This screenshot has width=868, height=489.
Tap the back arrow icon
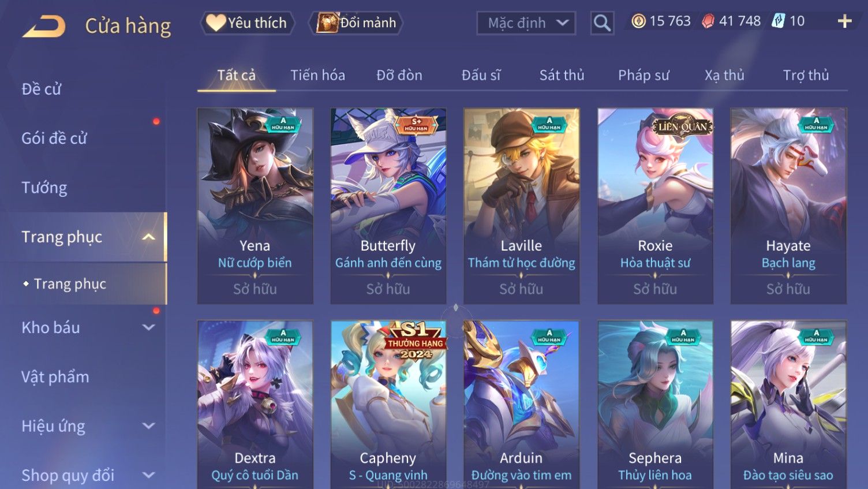(x=44, y=26)
